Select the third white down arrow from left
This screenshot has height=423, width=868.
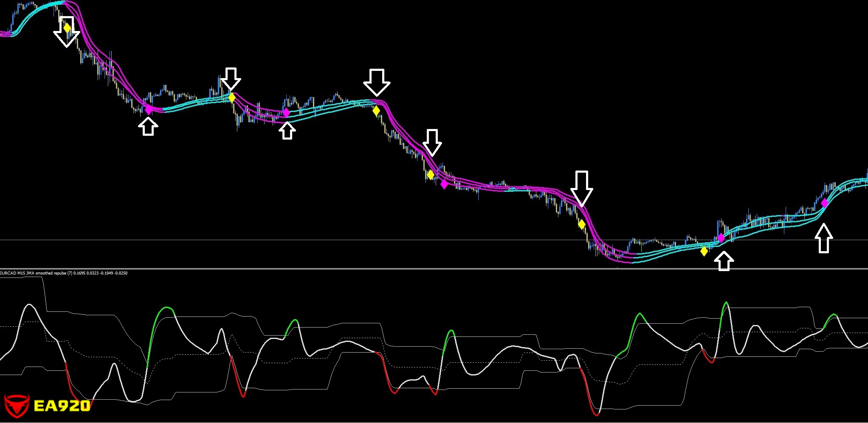[x=377, y=82]
